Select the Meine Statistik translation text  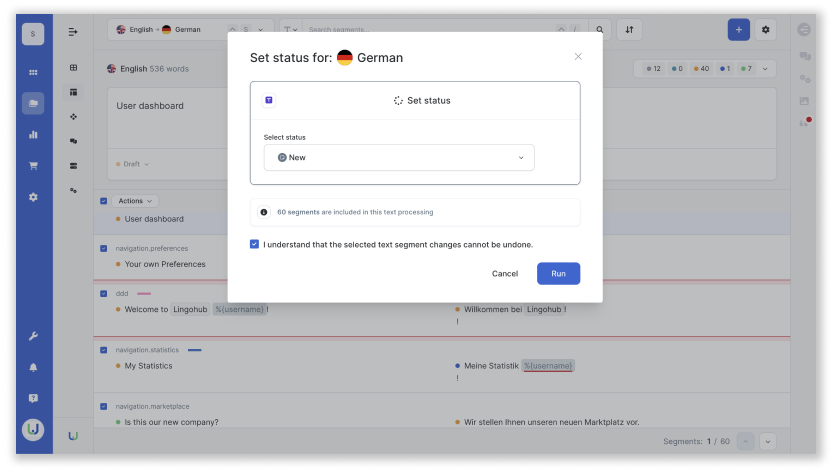coord(491,365)
